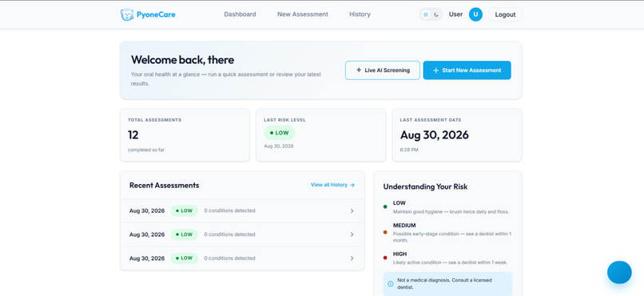This screenshot has width=644, height=296.
Task: Open the floating blue chat bubble
Action: tap(619, 272)
